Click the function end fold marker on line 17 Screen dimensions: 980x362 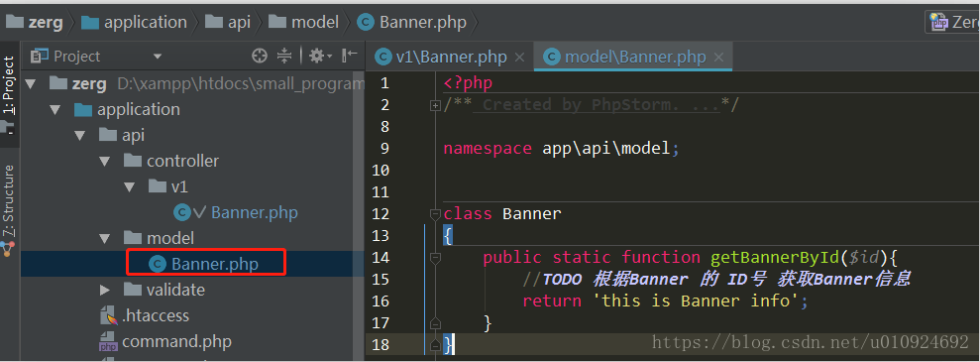pos(435,323)
